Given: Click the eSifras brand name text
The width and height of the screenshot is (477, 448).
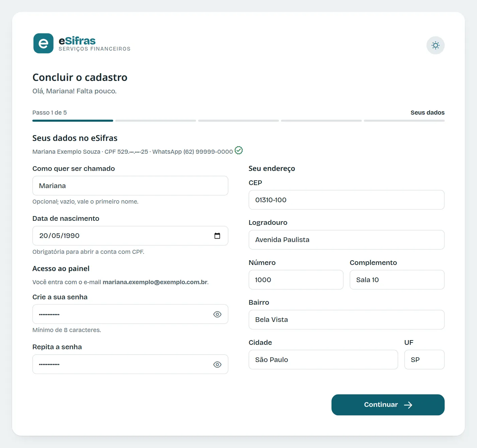Looking at the screenshot, I should [x=77, y=41].
